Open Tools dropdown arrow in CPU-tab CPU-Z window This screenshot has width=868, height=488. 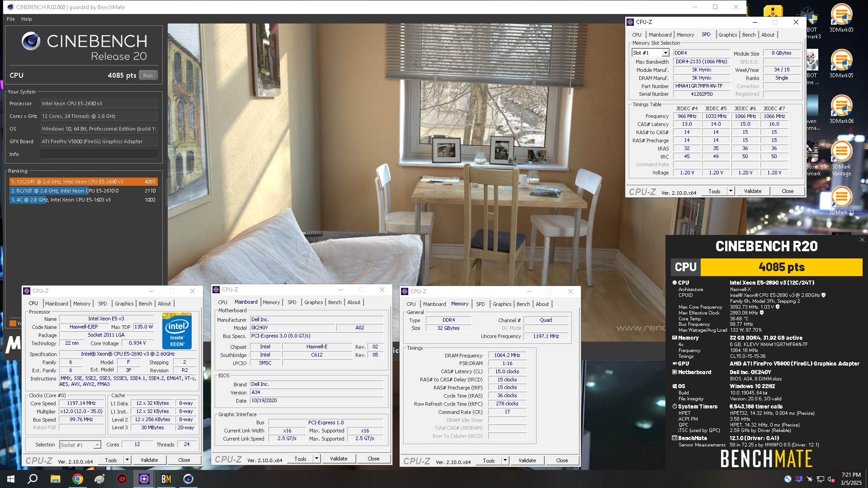point(127,460)
